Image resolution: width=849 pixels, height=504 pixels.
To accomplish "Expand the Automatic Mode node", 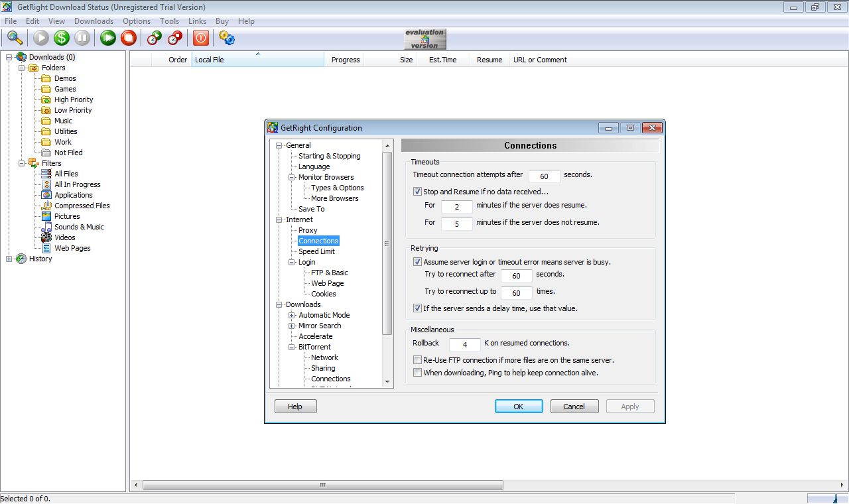I will click(x=292, y=315).
